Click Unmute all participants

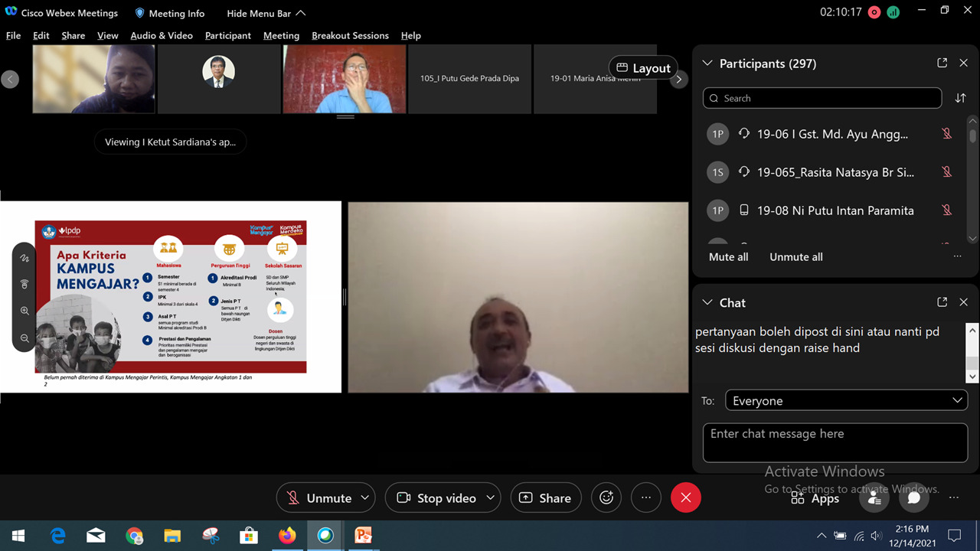coord(796,256)
